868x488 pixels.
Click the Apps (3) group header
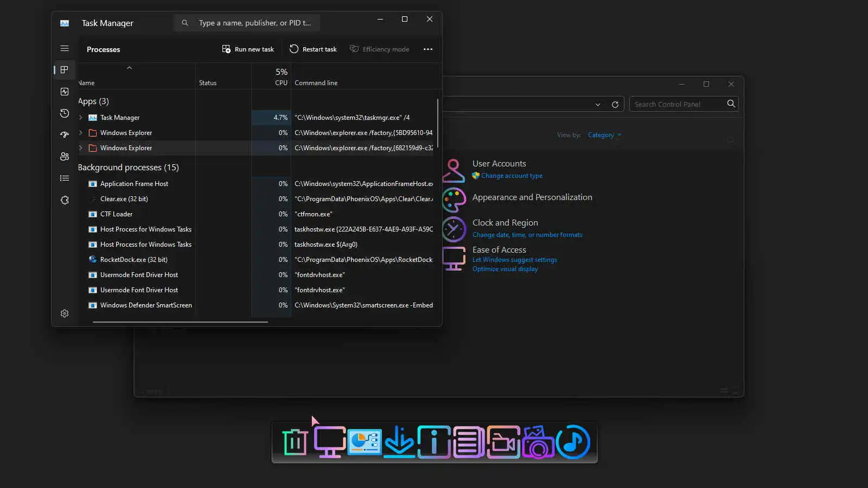pyautogui.click(x=93, y=101)
